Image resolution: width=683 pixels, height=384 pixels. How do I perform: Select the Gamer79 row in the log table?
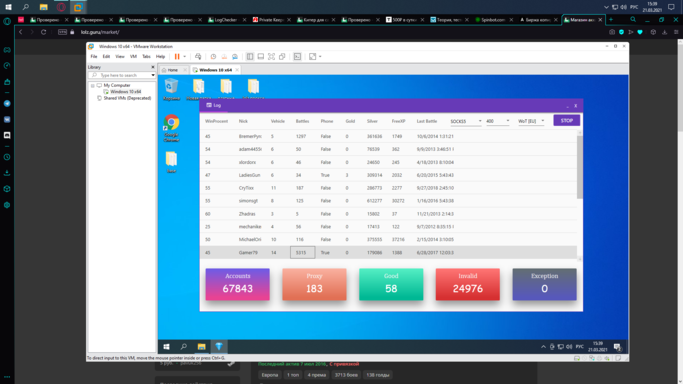(x=389, y=253)
